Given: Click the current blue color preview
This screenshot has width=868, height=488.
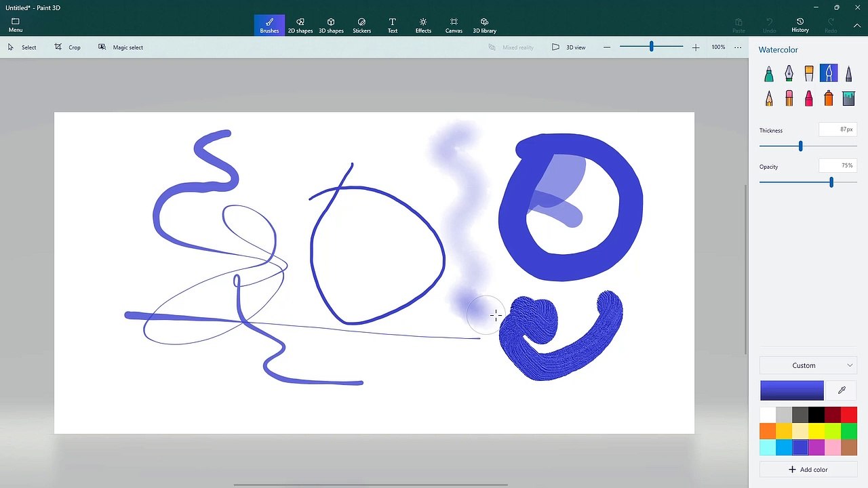Looking at the screenshot, I should click(792, 390).
